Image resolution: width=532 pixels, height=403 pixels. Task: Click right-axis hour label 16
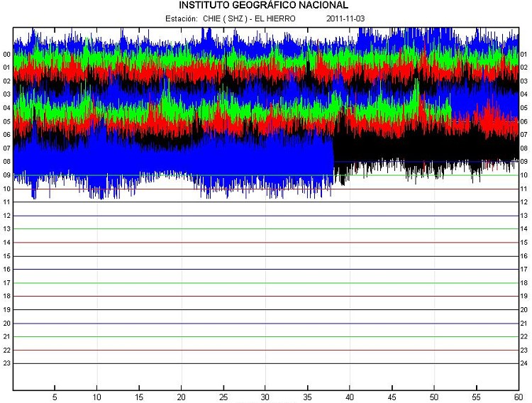(524, 256)
